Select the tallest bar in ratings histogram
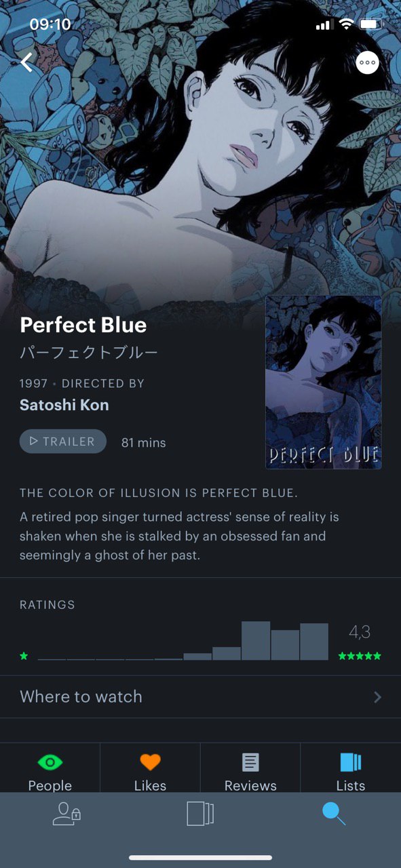Viewport: 401px width, 868px height. (x=256, y=641)
